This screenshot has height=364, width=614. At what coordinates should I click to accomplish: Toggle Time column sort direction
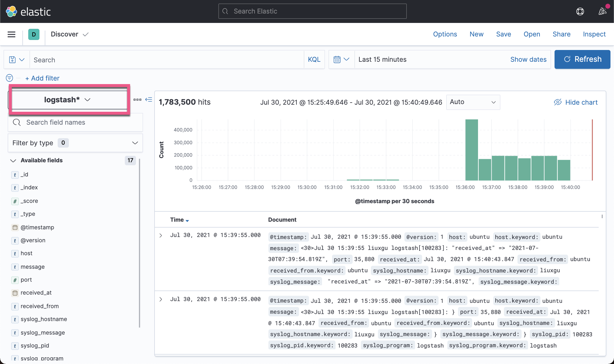(180, 220)
